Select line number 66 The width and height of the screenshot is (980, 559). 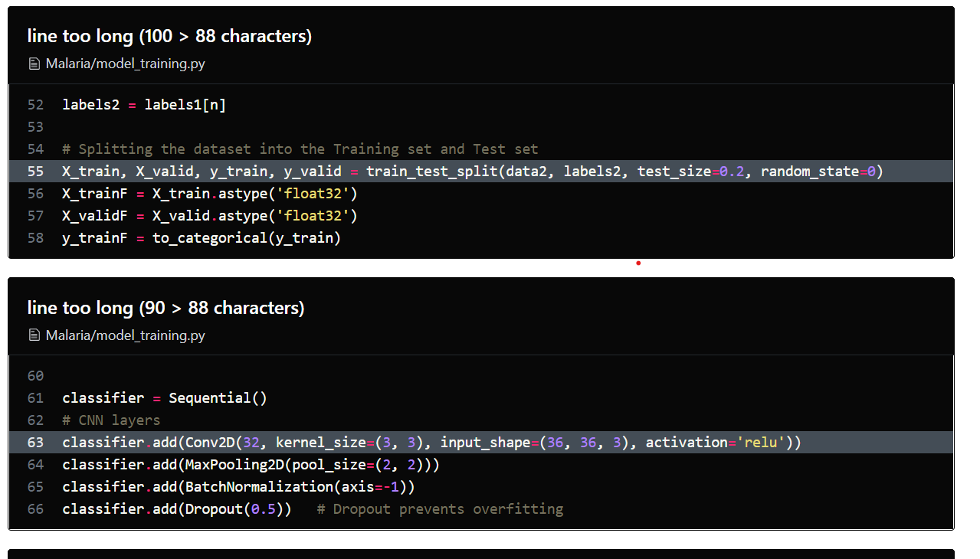point(35,509)
